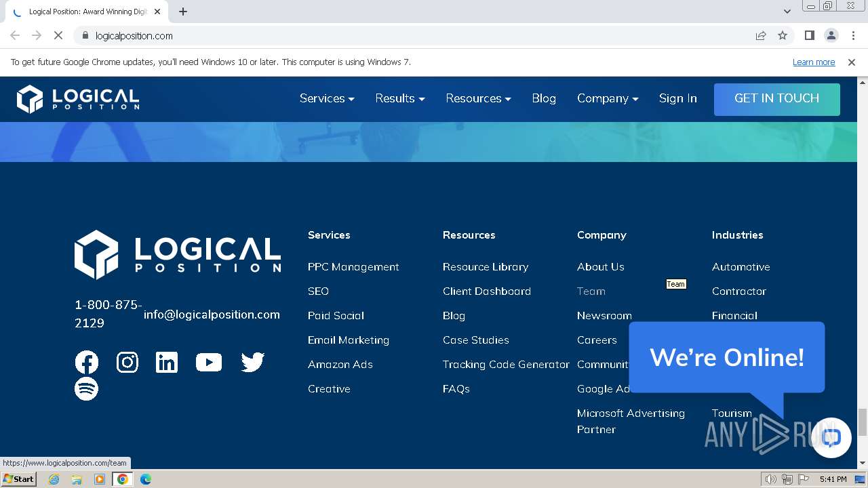Image resolution: width=868 pixels, height=488 pixels.
Task: Open the Tourism industry link
Action: (x=732, y=413)
